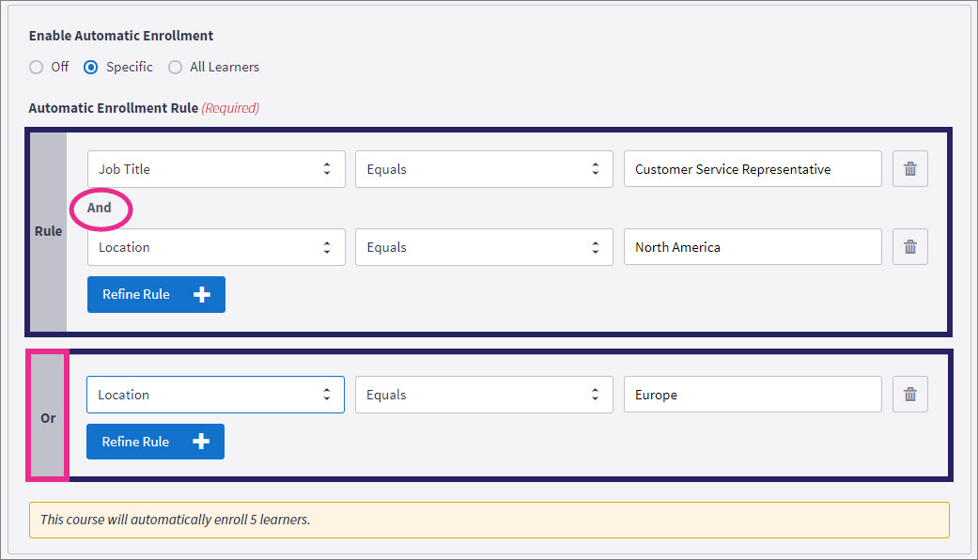Select the North America input field
Viewport: 978px width, 560px height.
pos(752,246)
